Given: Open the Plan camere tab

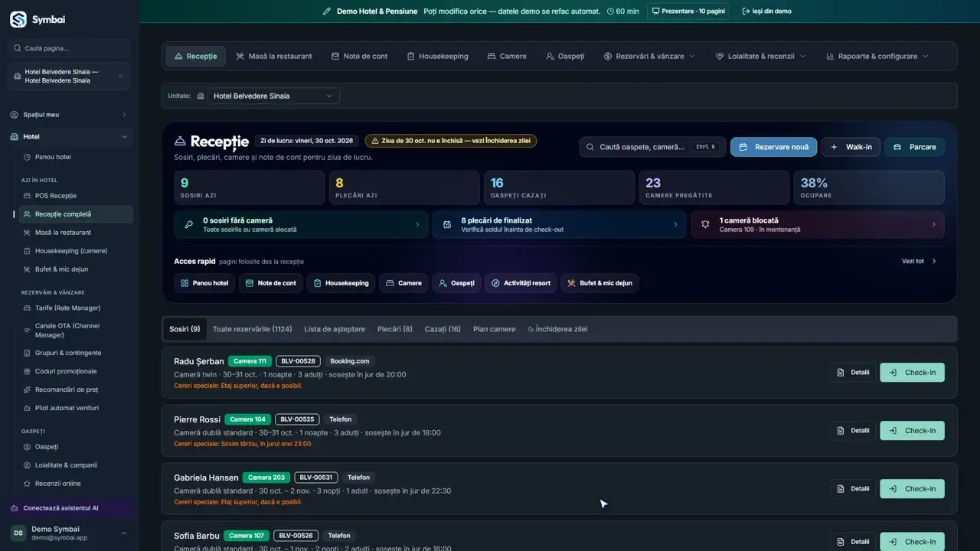Looking at the screenshot, I should point(495,329).
